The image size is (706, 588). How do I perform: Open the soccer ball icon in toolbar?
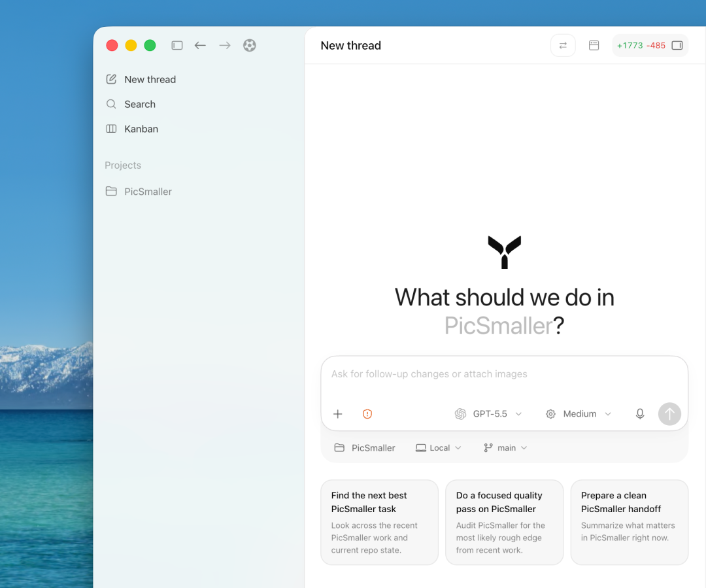click(250, 46)
